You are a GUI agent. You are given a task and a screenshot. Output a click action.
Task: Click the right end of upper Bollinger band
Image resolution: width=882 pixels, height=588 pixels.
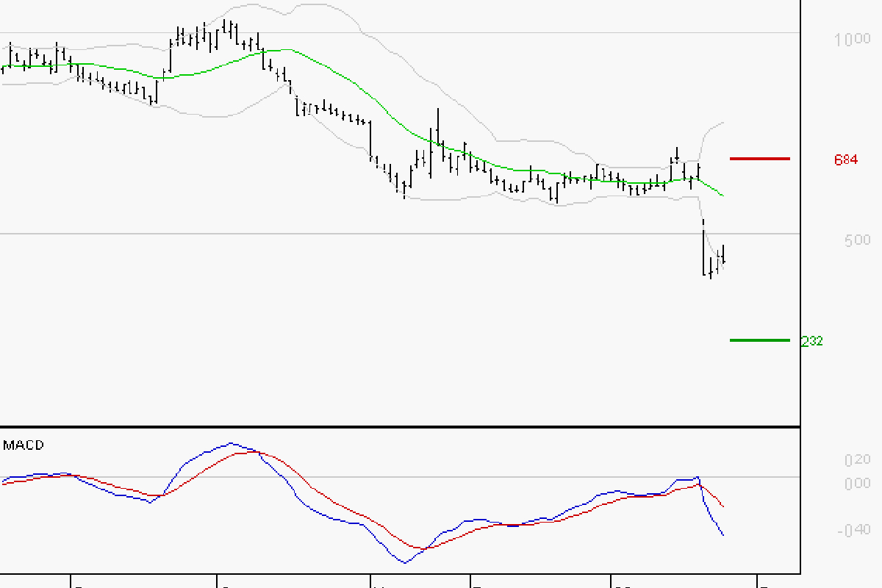pos(724,122)
